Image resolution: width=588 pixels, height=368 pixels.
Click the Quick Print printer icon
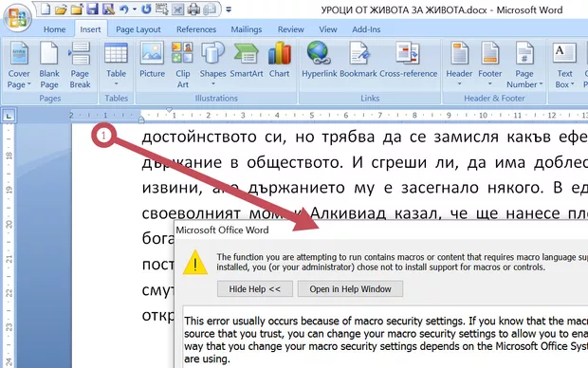[193, 9]
